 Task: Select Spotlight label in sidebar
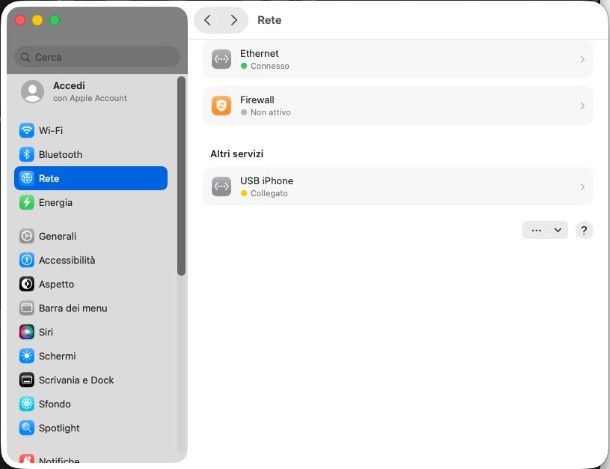[59, 428]
